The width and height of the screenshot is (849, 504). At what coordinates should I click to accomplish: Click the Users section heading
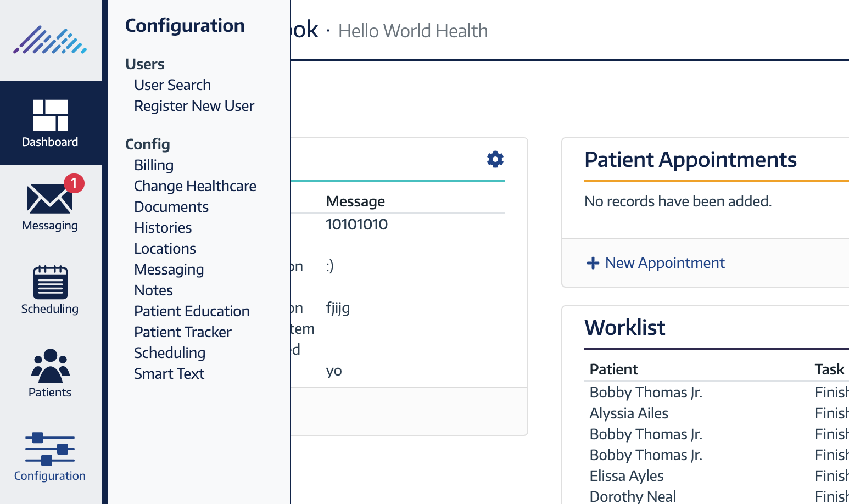pyautogui.click(x=145, y=64)
